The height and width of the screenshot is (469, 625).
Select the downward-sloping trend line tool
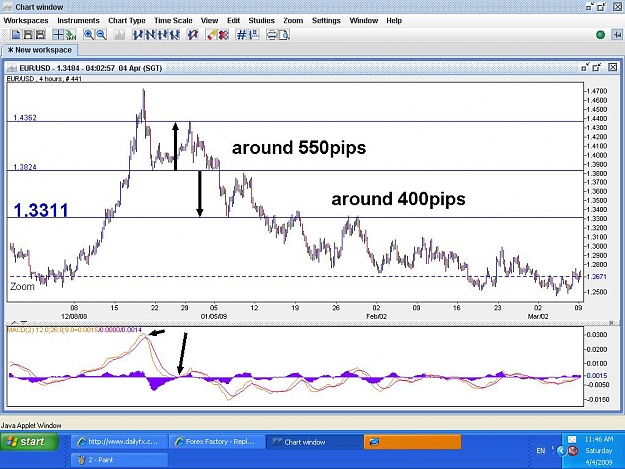pos(150,35)
